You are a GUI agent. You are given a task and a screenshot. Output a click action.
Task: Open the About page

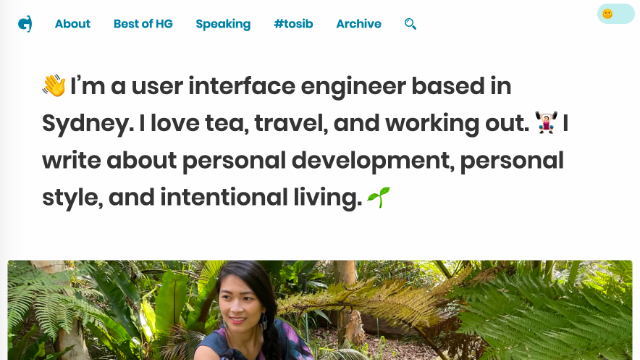click(x=73, y=24)
